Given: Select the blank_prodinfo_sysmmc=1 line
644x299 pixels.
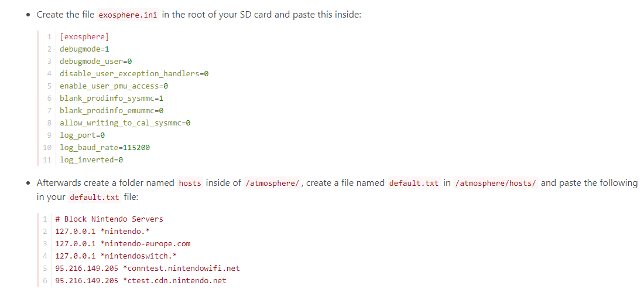Looking at the screenshot, I should pos(111,98).
